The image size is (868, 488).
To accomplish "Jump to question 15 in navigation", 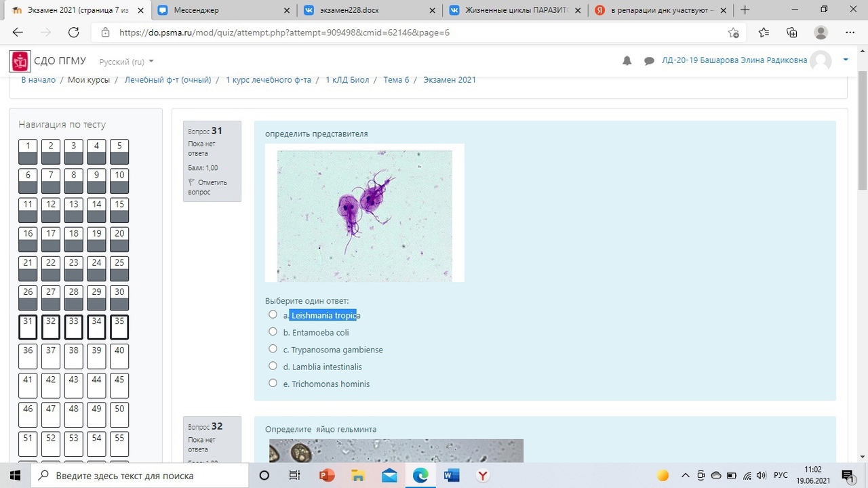I will 119,210.
